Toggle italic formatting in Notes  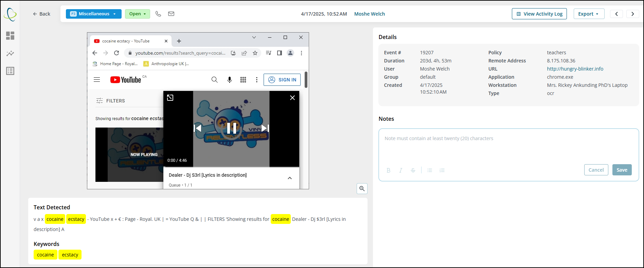point(401,170)
